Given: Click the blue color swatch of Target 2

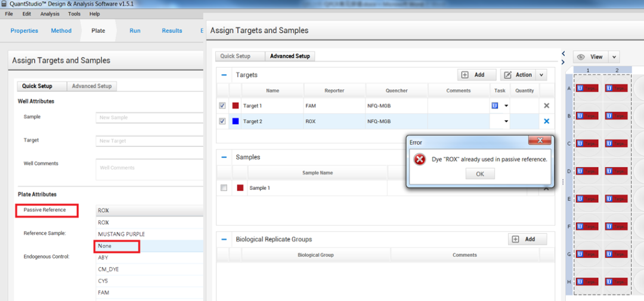Looking at the screenshot, I should click(236, 121).
